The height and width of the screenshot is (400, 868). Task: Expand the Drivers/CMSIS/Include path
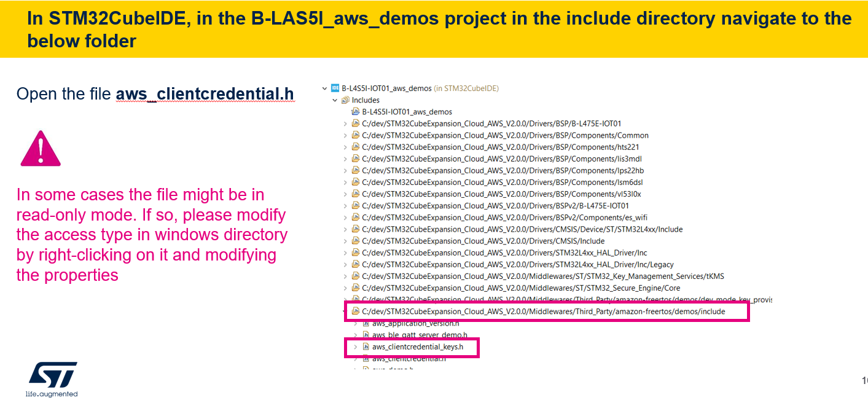(x=345, y=241)
